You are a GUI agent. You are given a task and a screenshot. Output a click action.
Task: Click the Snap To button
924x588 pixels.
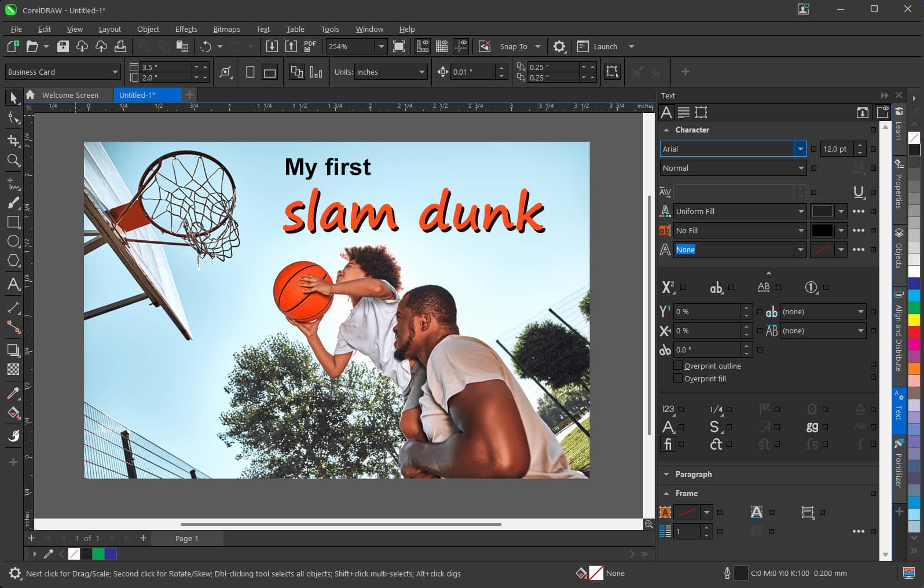[x=513, y=47]
